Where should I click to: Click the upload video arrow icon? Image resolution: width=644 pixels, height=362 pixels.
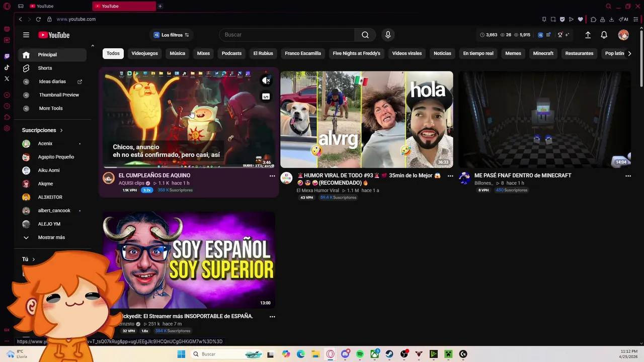click(x=588, y=35)
